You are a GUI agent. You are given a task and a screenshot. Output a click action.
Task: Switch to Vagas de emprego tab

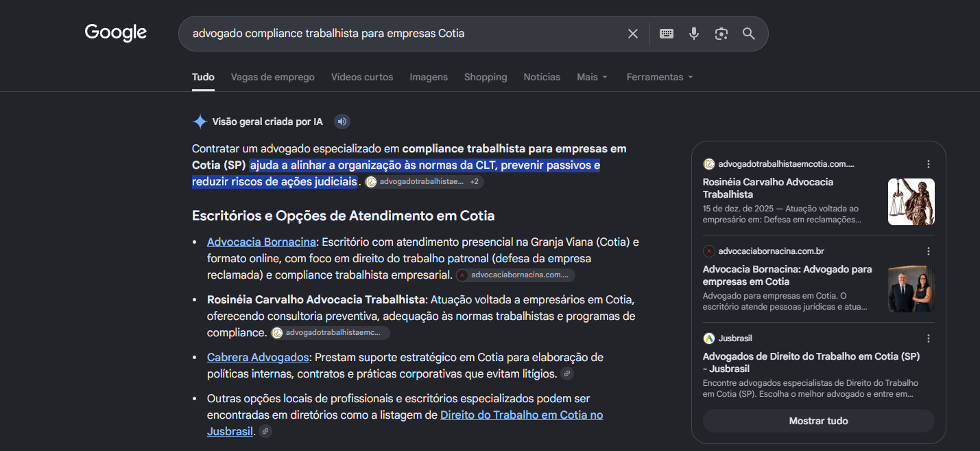(273, 77)
